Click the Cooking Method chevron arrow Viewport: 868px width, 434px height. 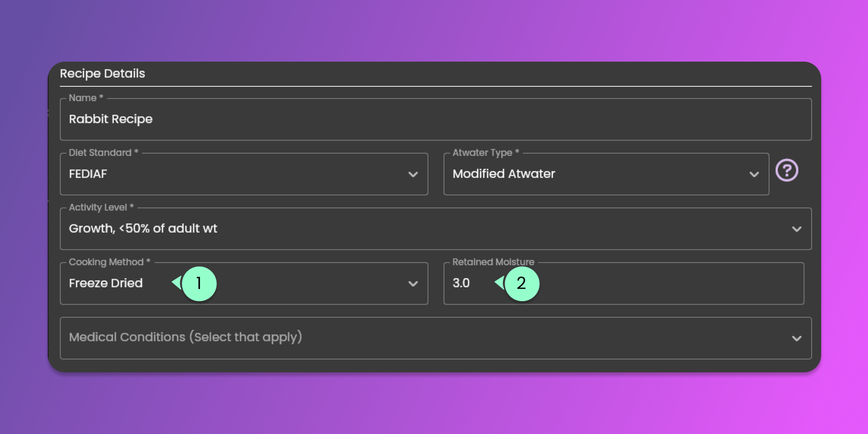coord(413,284)
